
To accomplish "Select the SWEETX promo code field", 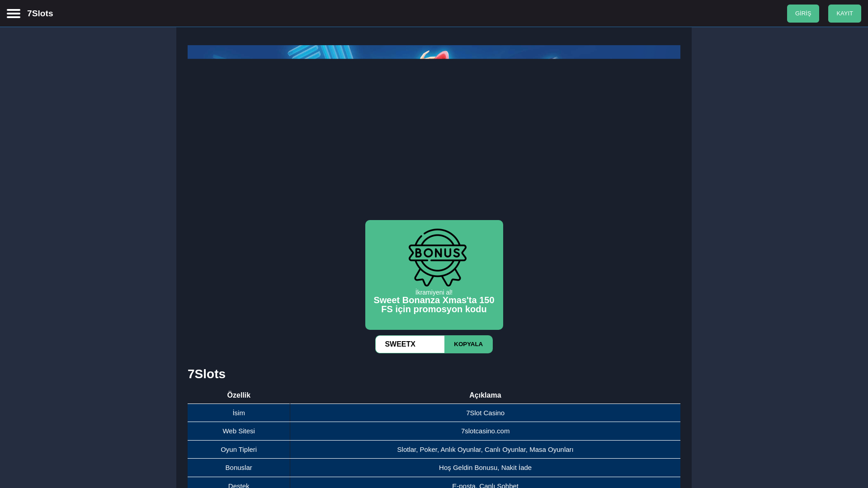I will [x=410, y=344].
